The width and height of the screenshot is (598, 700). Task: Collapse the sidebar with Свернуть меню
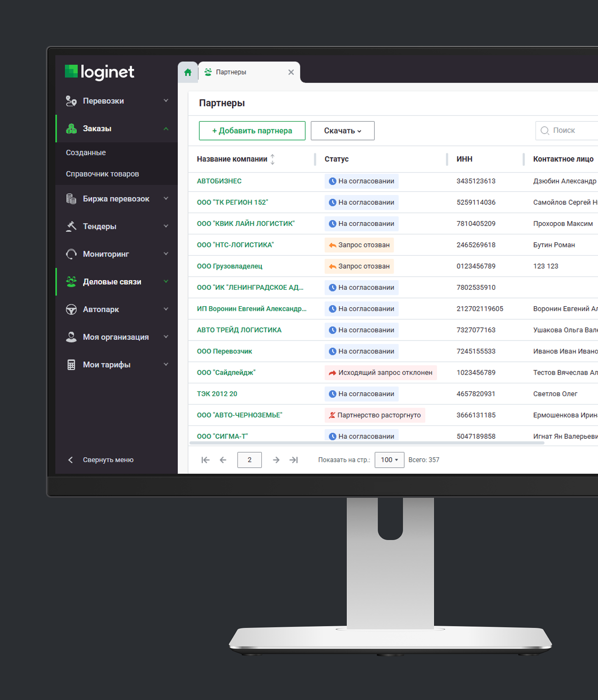[101, 460]
